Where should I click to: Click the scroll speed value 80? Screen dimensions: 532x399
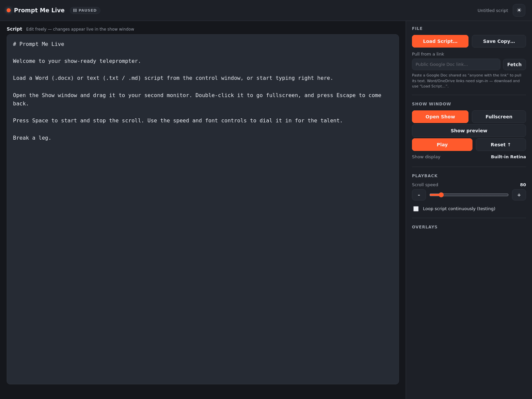tap(523, 185)
